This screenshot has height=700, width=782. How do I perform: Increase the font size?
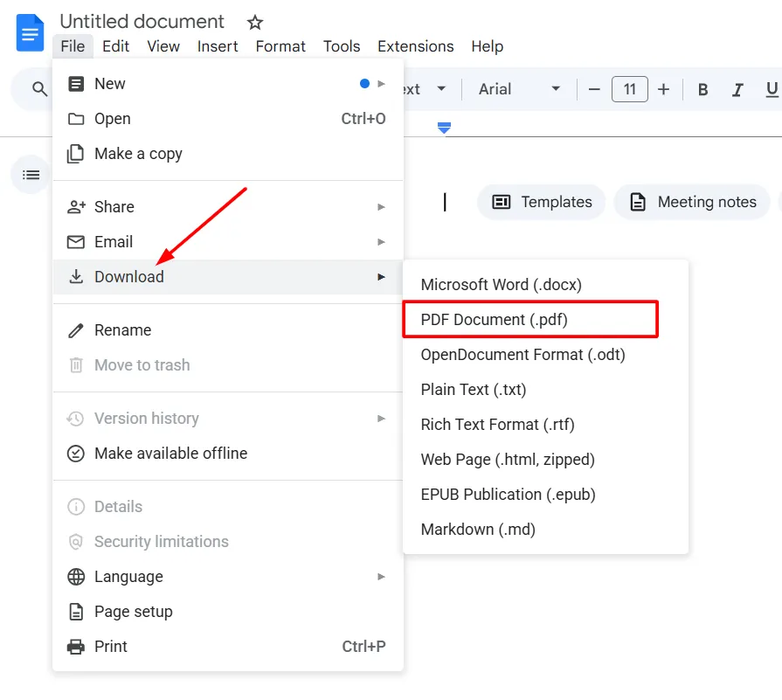(x=663, y=89)
